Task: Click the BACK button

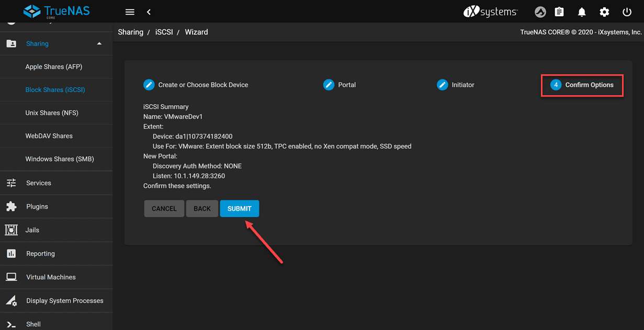Action: [x=202, y=209]
